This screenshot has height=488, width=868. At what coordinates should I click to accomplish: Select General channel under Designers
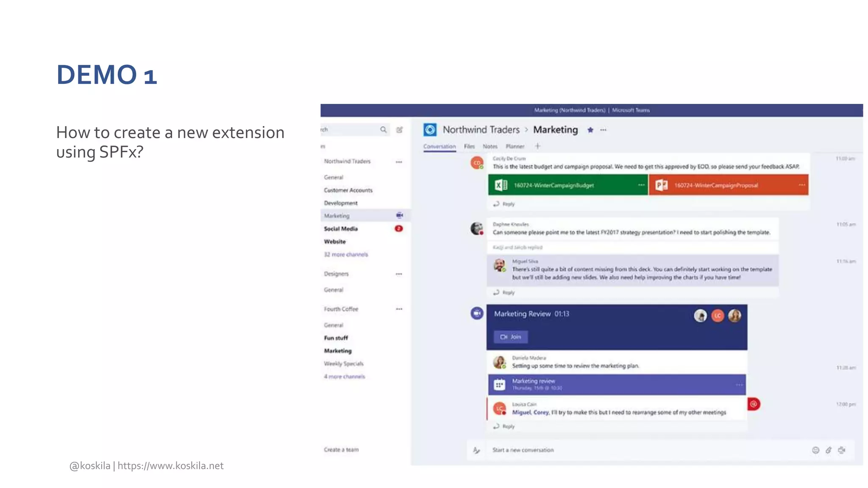point(334,290)
